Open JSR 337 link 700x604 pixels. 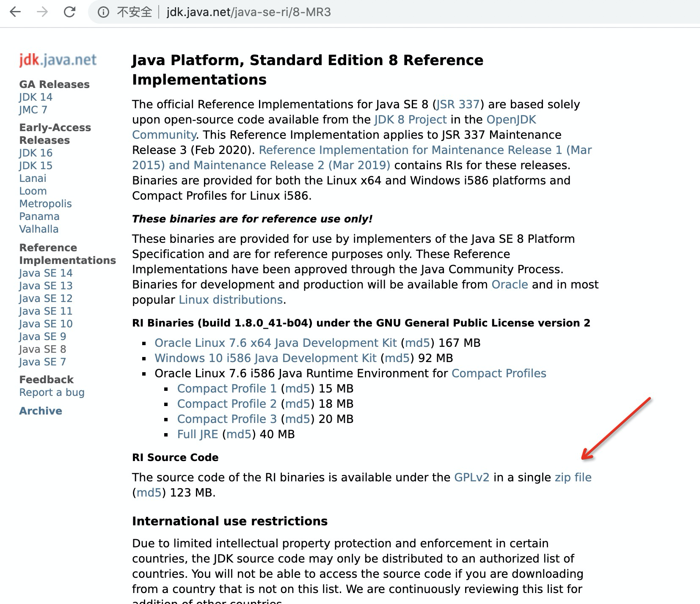[458, 104]
